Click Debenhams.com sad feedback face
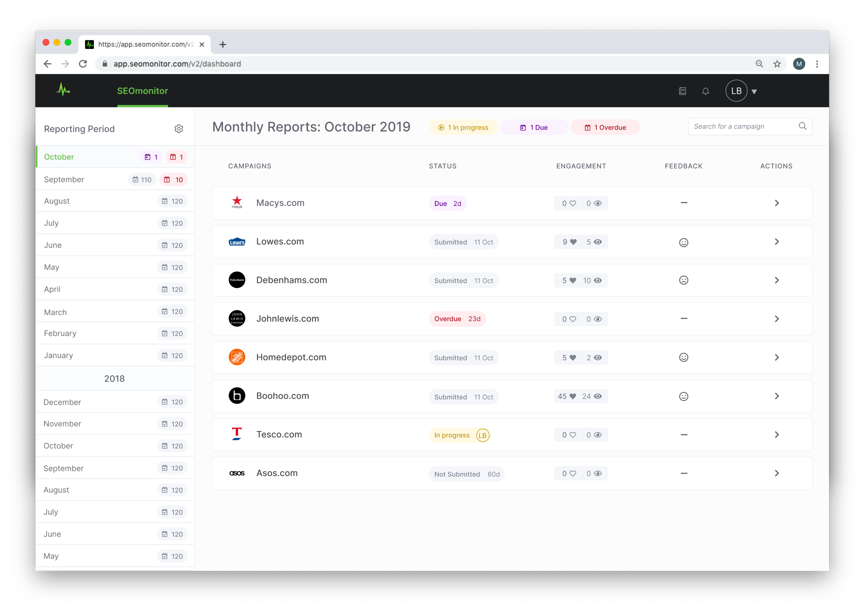The image size is (859, 616). pos(684,280)
